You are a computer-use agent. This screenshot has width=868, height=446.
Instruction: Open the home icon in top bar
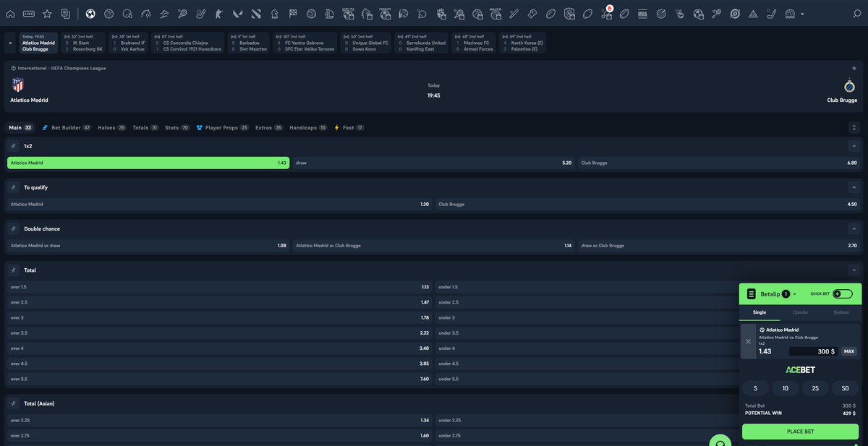(x=10, y=14)
